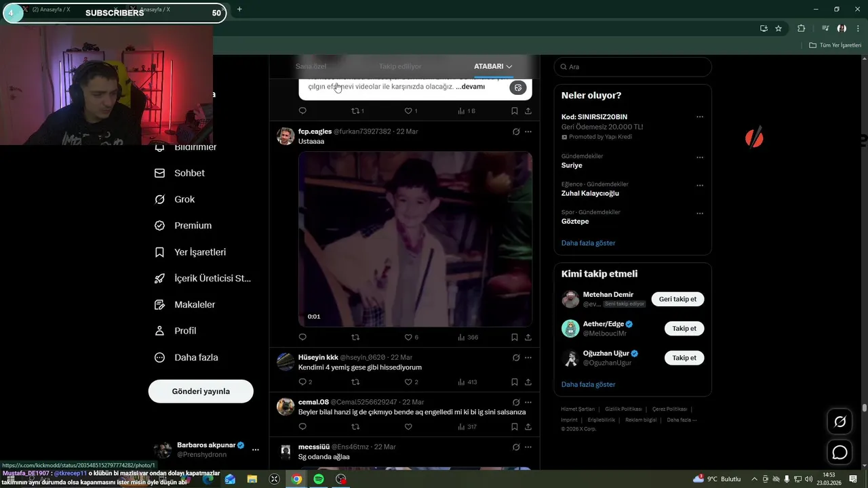Open account options next to Barbaros akpunar
Screen dimensions: 868x488
[256, 449]
